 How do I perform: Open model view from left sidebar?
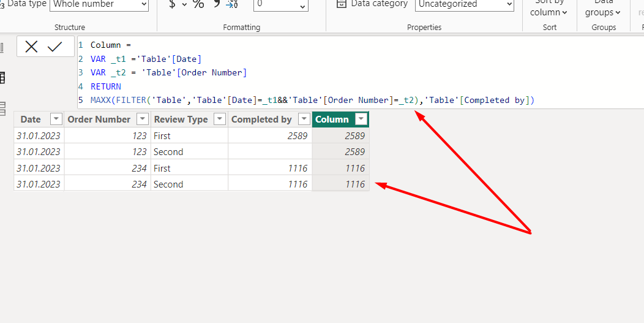pos(2,108)
